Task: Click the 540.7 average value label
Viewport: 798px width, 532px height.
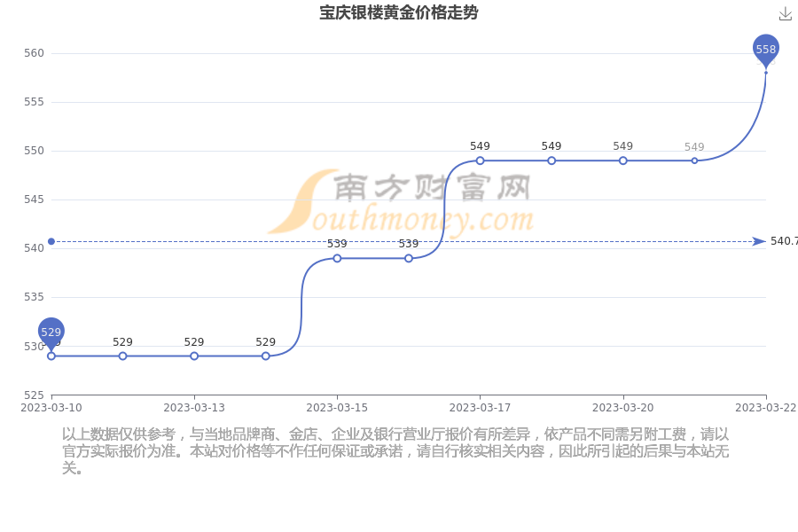Action: (785, 241)
